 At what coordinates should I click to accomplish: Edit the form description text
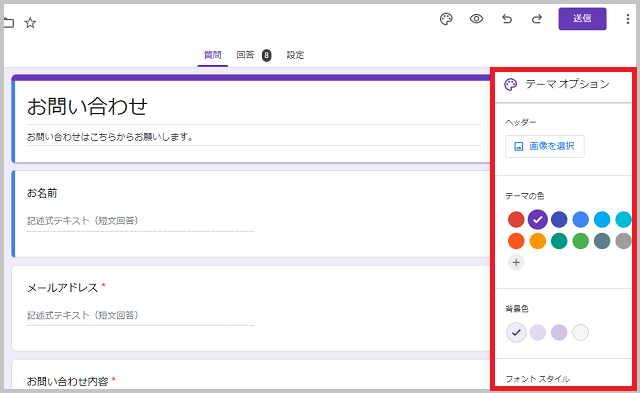click(x=110, y=137)
